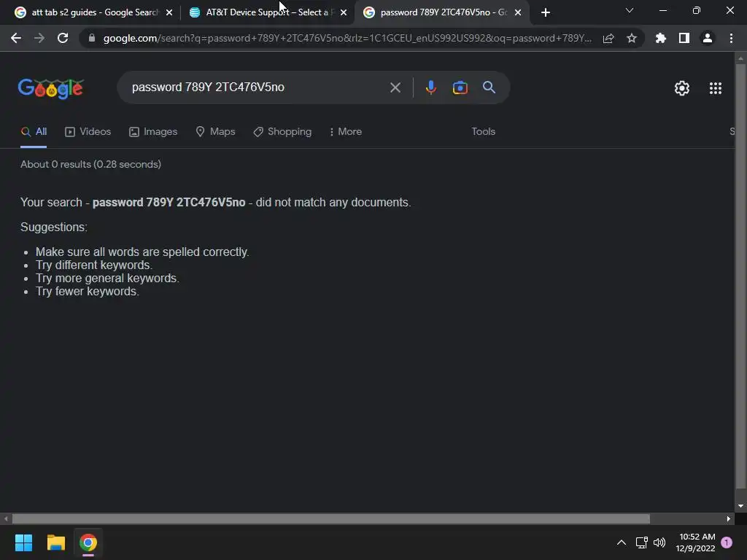Viewport: 747px width, 560px height.
Task: Open Google logo homepage
Action: click(51, 88)
